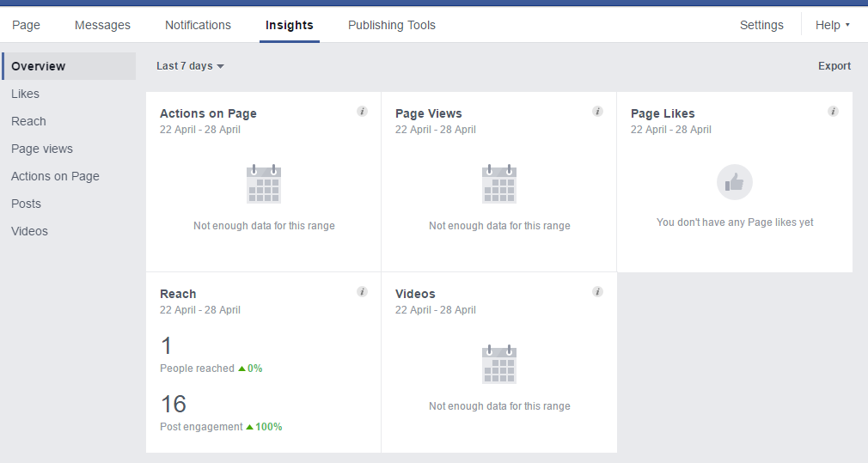Open Posts section in the sidebar

tap(26, 204)
